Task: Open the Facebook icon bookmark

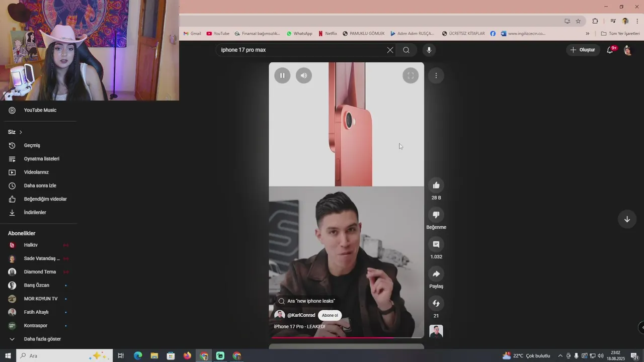Action: pos(493,34)
